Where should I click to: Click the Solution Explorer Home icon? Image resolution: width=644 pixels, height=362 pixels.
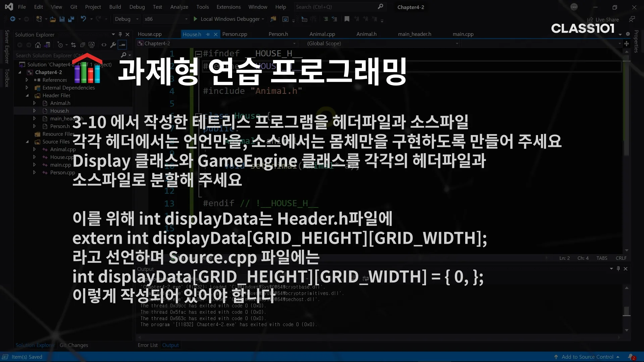point(38,45)
